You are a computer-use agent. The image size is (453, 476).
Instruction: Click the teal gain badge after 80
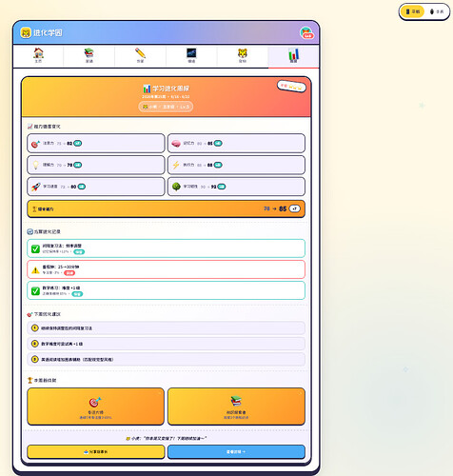click(82, 187)
